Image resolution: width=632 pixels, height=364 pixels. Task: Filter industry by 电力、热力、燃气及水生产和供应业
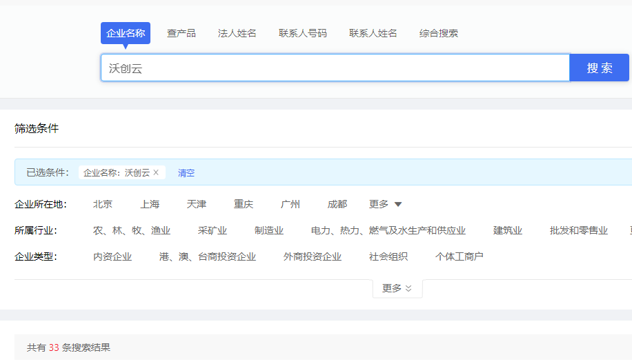[x=388, y=230]
